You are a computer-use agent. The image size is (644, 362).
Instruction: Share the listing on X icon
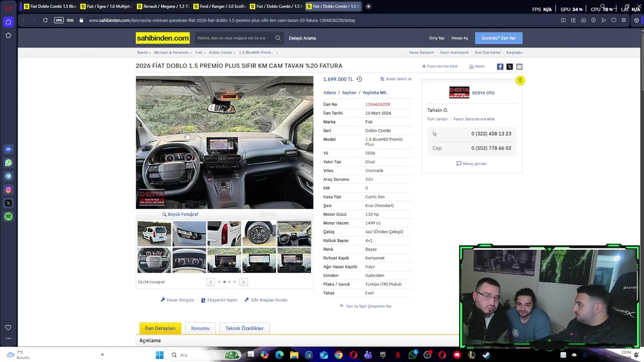click(x=510, y=66)
